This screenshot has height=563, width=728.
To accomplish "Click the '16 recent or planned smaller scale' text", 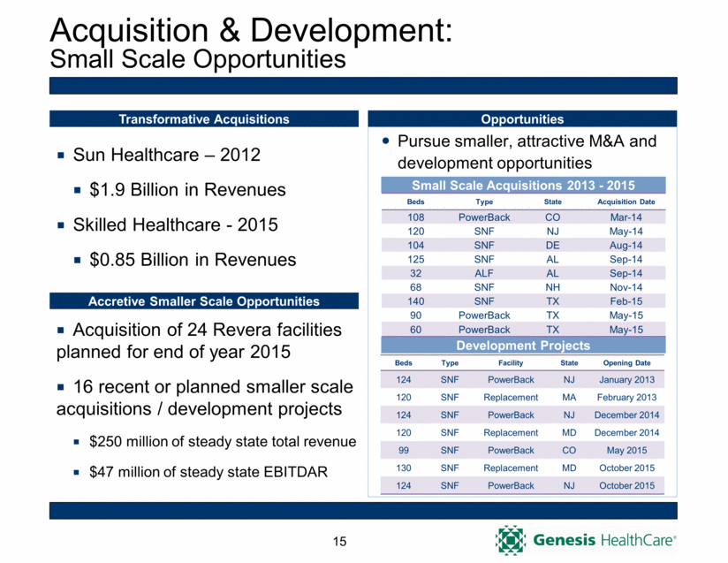I will click(213, 386).
